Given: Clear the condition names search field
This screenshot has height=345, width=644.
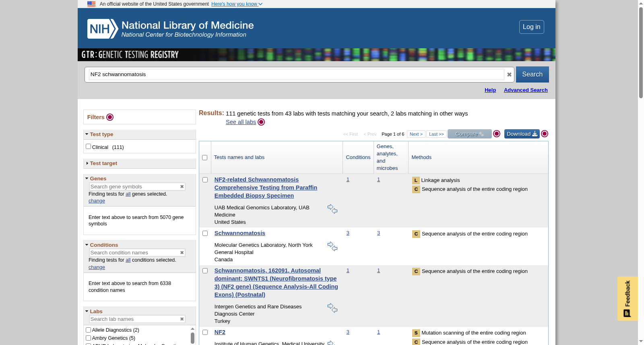Looking at the screenshot, I should tap(182, 252).
